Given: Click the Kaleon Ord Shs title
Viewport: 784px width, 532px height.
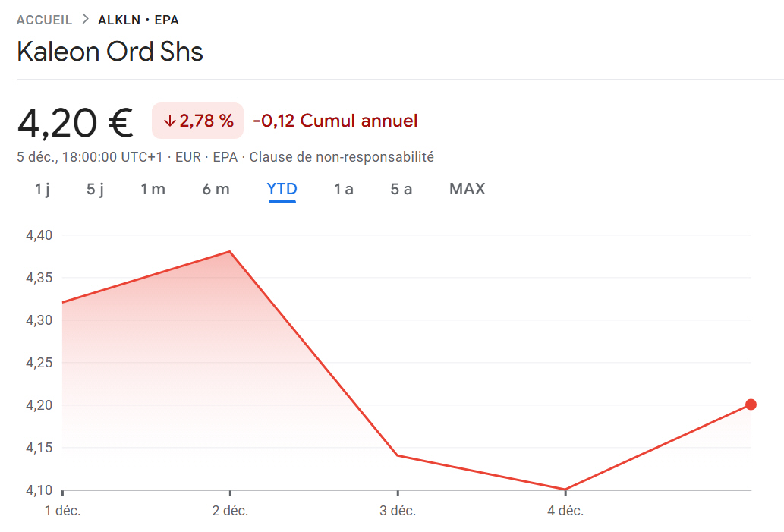Looking at the screenshot, I should [x=110, y=52].
